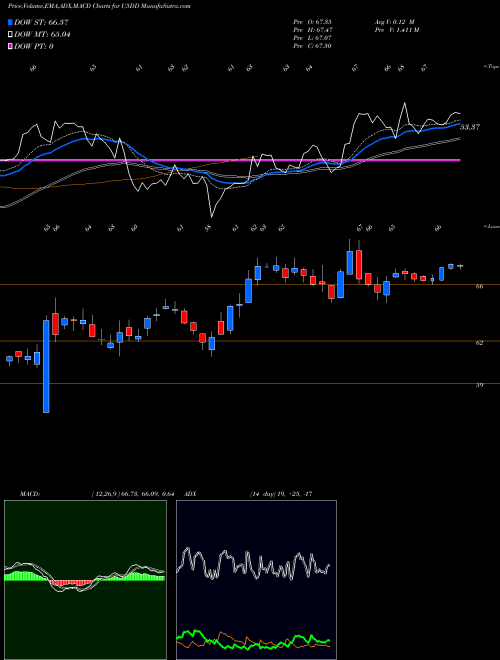Open the green MACD histogram chart

tap(85, 580)
